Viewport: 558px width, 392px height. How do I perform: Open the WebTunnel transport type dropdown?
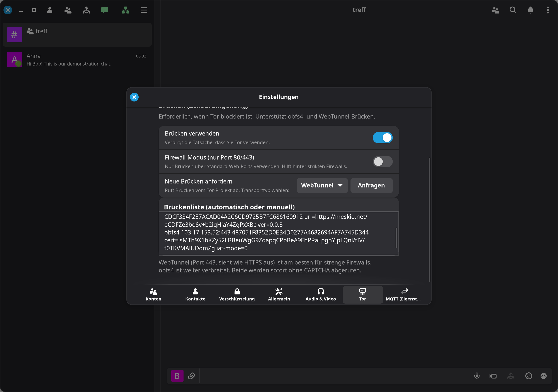(x=322, y=186)
